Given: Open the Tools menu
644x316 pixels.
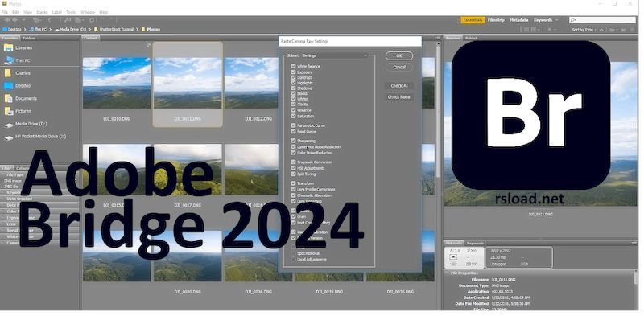Looking at the screenshot, I should point(71,12).
